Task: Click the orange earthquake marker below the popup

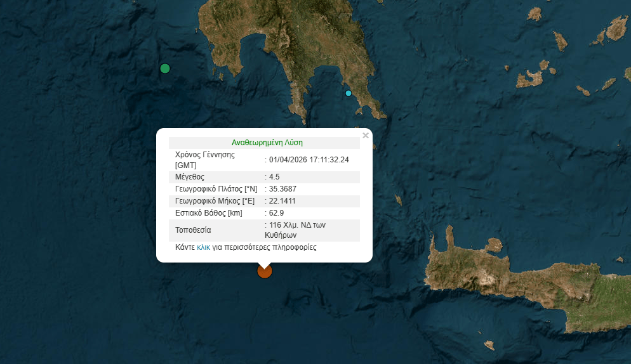Action: click(x=265, y=271)
